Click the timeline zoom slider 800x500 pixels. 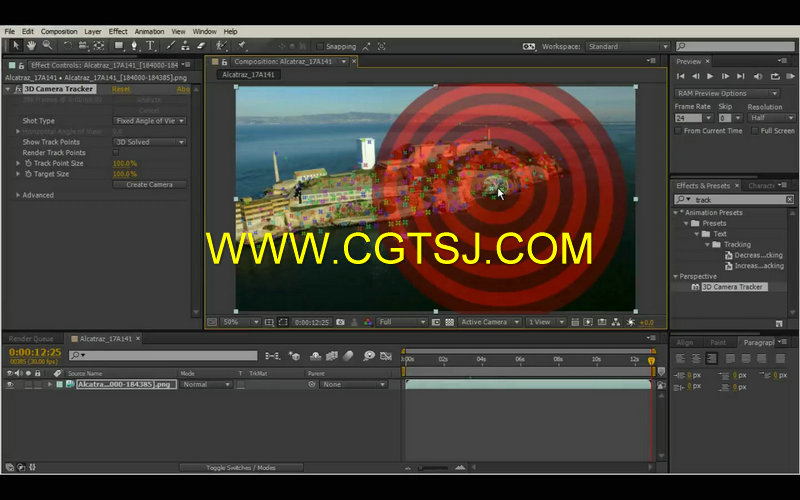click(434, 467)
